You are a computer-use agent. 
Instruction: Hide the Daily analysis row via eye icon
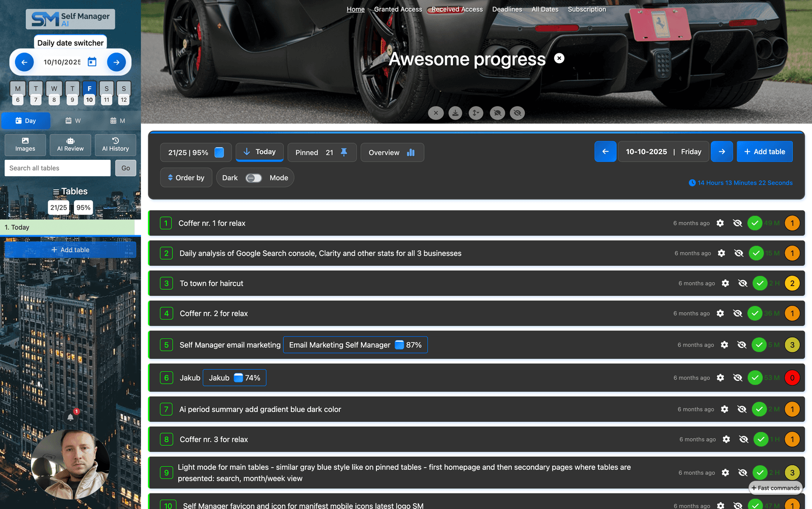[739, 254]
